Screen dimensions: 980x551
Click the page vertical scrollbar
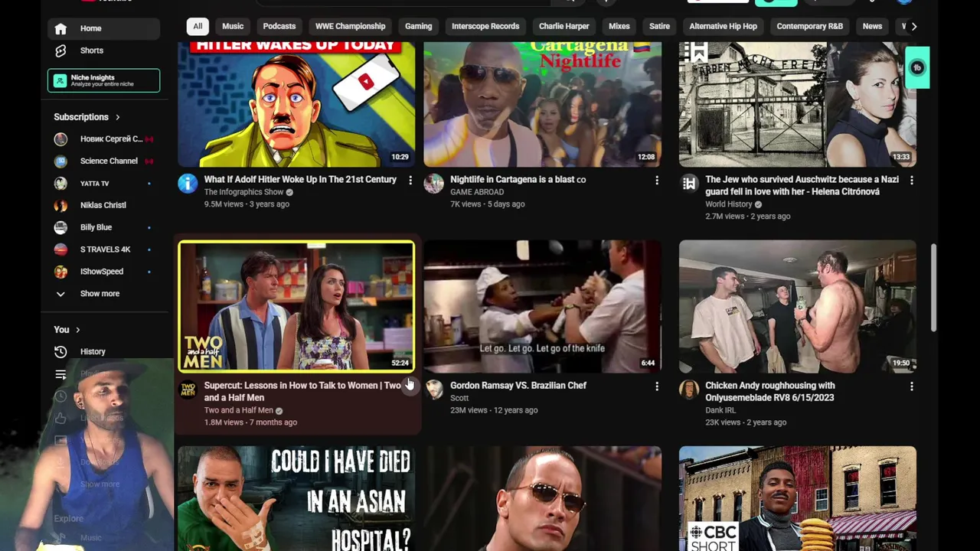click(933, 289)
